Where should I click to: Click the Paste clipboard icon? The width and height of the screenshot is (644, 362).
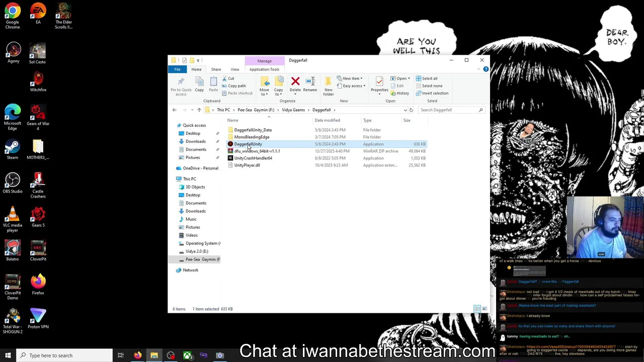pos(213,81)
